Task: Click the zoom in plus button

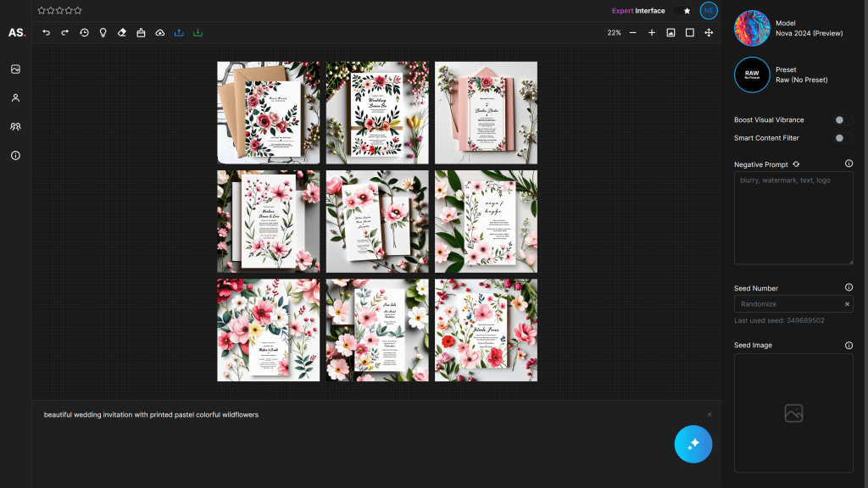Action: (x=652, y=33)
